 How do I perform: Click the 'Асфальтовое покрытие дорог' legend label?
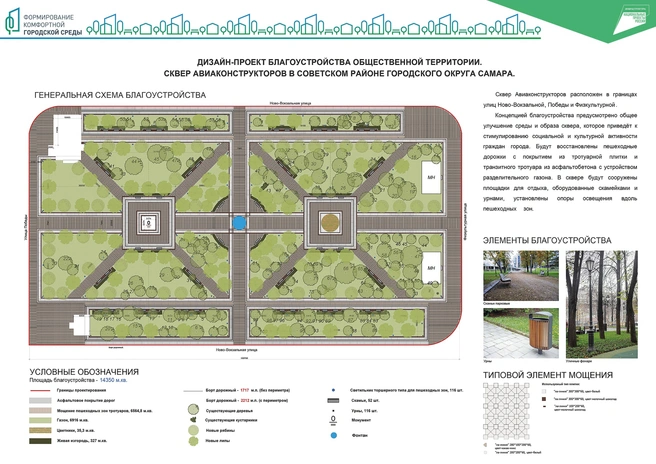pyautogui.click(x=86, y=400)
